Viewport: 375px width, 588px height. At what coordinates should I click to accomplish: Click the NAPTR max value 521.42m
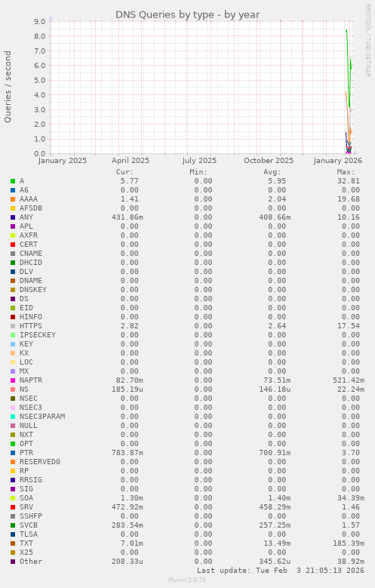349,380
